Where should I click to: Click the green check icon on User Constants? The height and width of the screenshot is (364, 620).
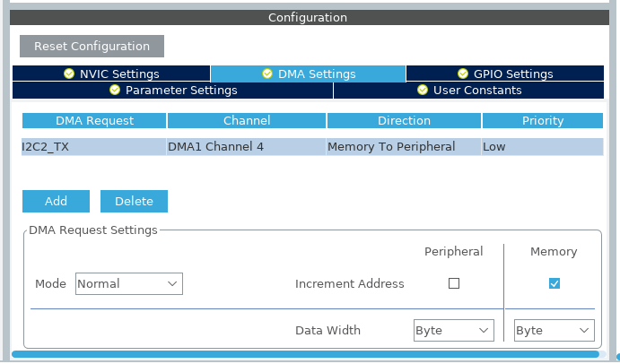point(423,91)
